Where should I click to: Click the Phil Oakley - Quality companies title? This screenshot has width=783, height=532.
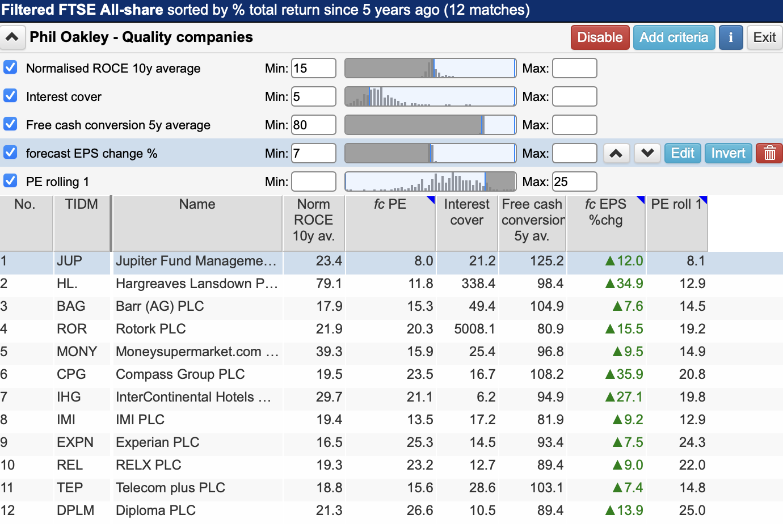[141, 37]
